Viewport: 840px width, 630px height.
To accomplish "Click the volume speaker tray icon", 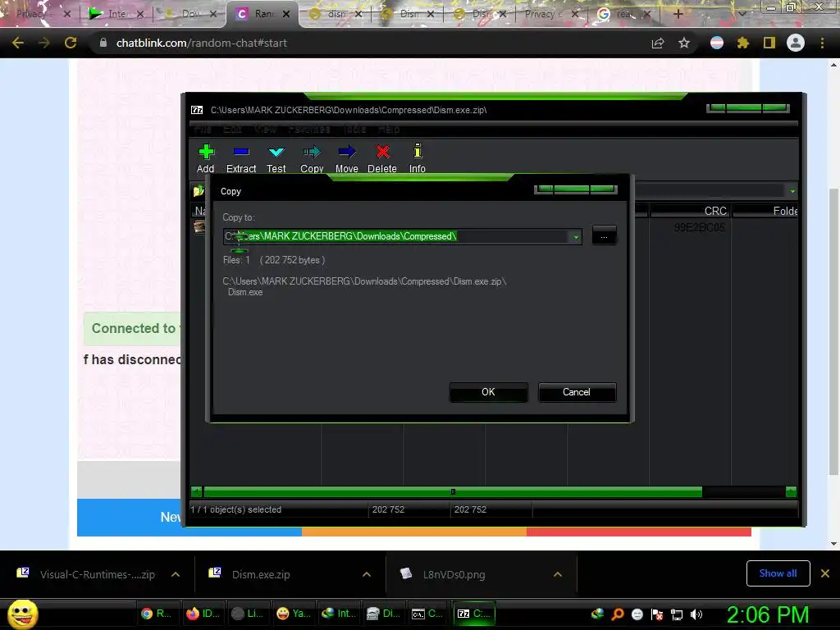I will 696,614.
